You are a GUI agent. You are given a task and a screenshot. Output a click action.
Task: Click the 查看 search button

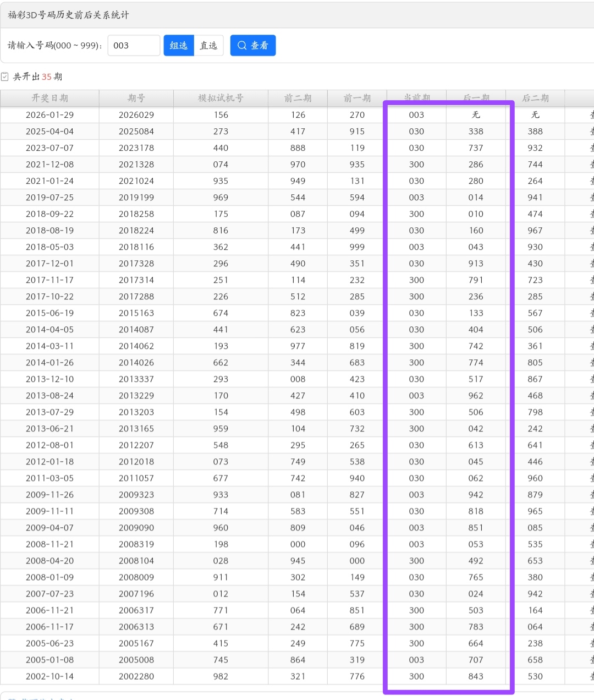tap(253, 46)
